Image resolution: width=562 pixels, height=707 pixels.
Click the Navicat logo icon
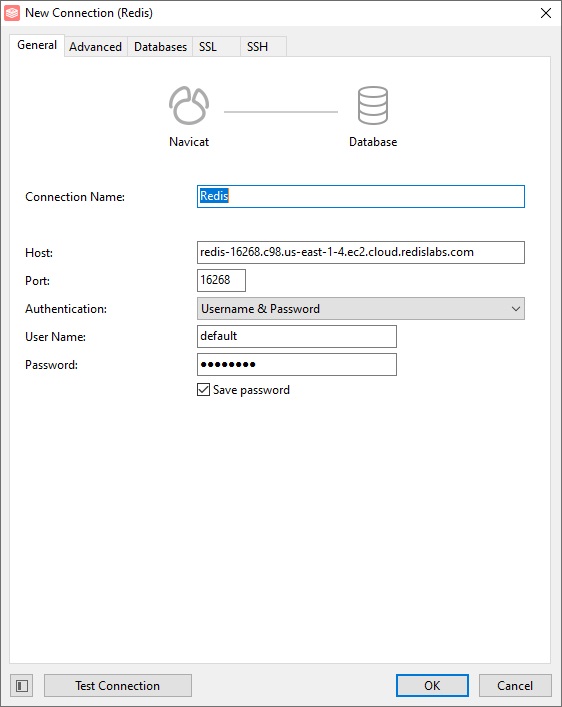coord(189,106)
